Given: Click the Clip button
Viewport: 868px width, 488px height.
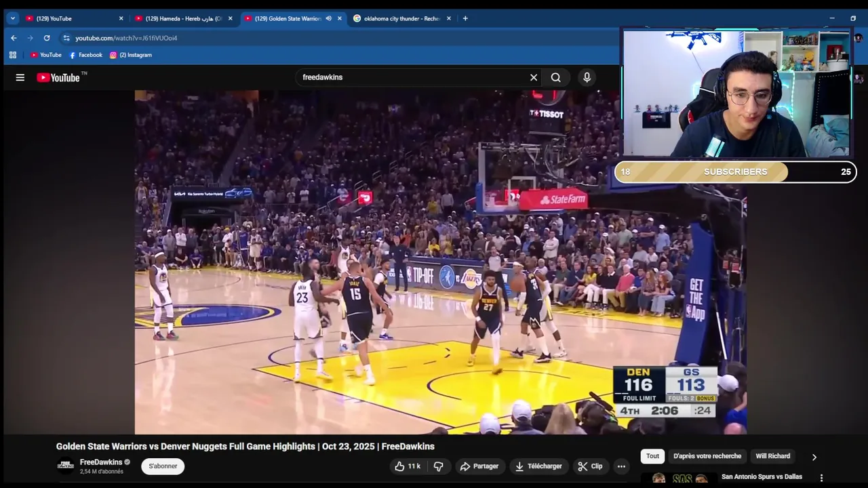Looking at the screenshot, I should click(590, 466).
